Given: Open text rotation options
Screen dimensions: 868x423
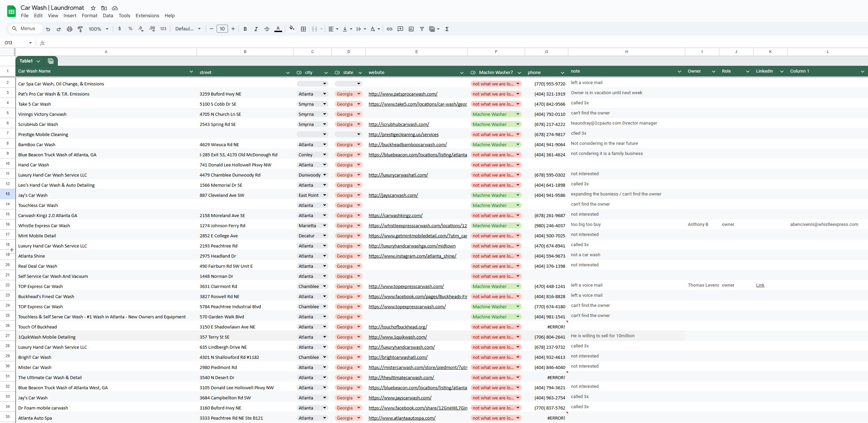Looking at the screenshot, I should [375, 29].
